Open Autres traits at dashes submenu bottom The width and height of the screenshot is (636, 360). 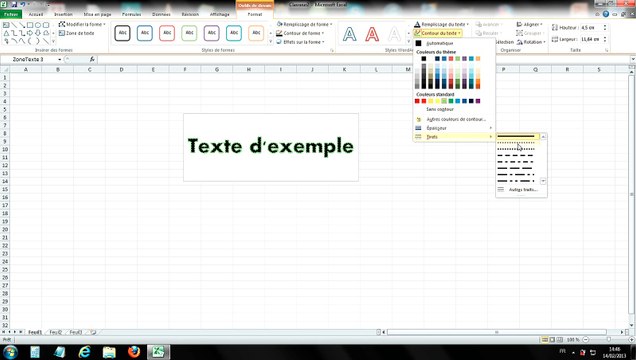[521, 190]
